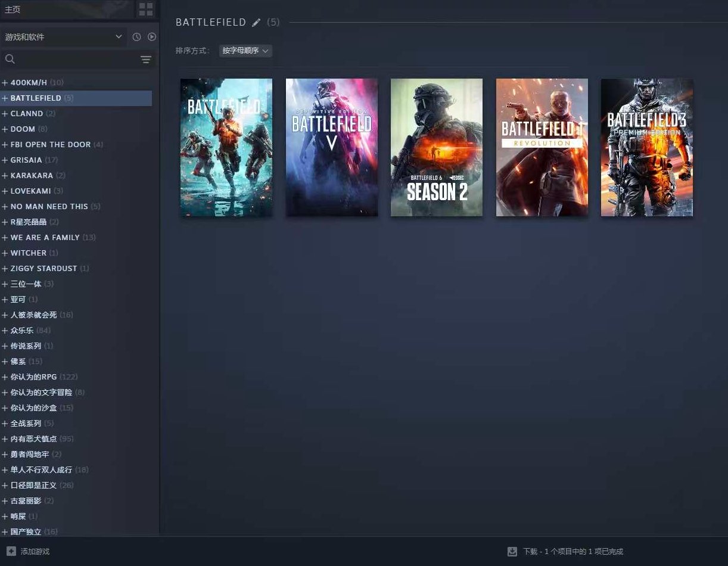Switch library to grid view icon
728x566 pixels.
click(145, 9)
